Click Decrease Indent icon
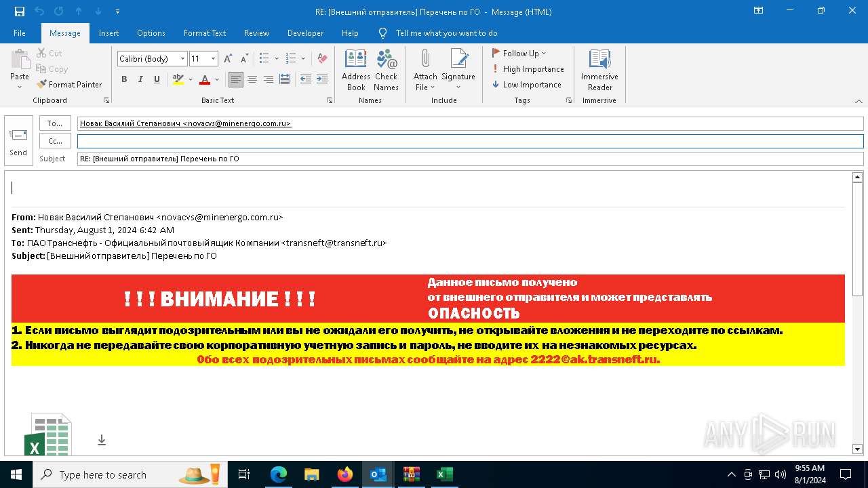Image resolution: width=868 pixels, height=488 pixels. 306,79
